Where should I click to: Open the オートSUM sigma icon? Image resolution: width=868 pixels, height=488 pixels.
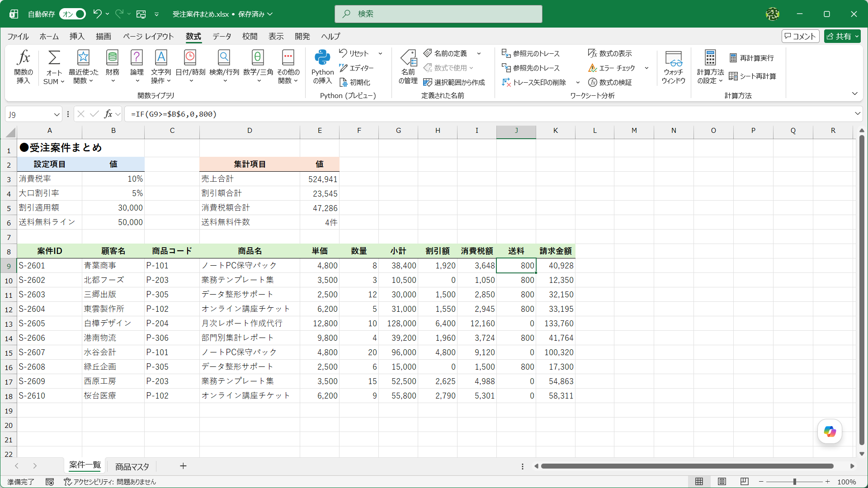[x=54, y=67]
